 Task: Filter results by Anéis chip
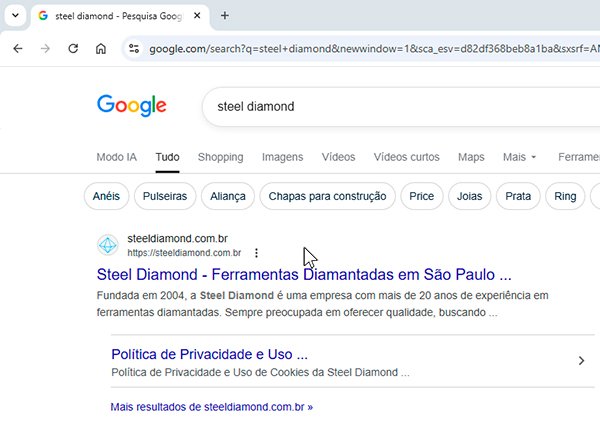click(x=106, y=196)
